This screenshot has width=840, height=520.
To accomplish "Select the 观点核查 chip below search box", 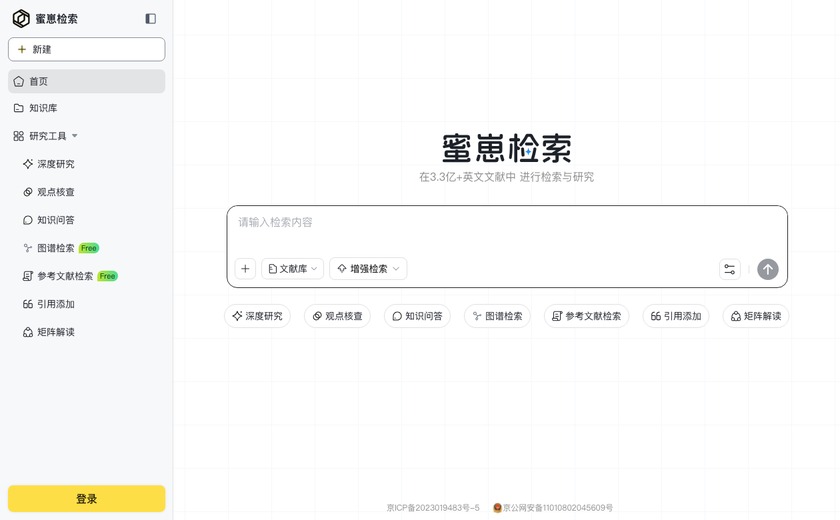I will pyautogui.click(x=338, y=316).
